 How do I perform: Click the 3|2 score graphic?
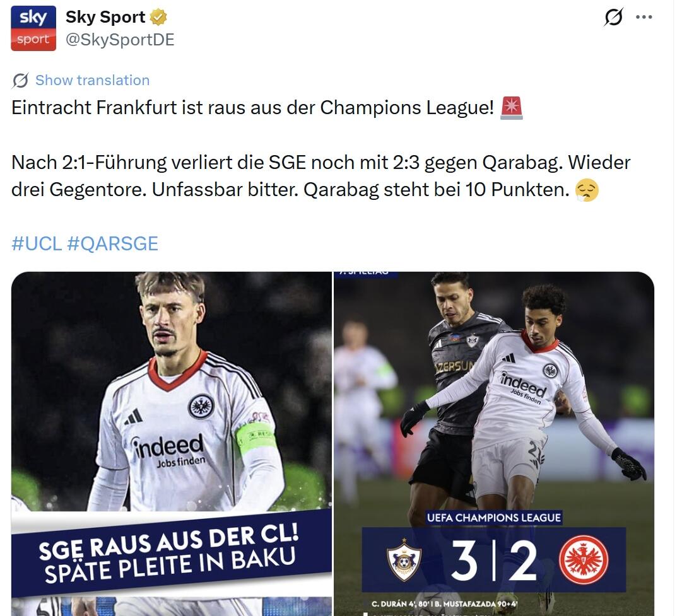pyautogui.click(x=494, y=561)
